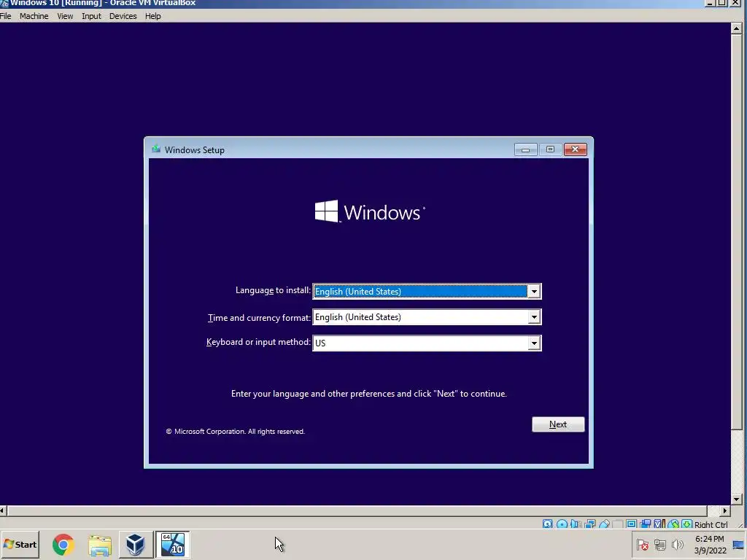
Task: Open the virtualization features V icon
Action: (659, 524)
